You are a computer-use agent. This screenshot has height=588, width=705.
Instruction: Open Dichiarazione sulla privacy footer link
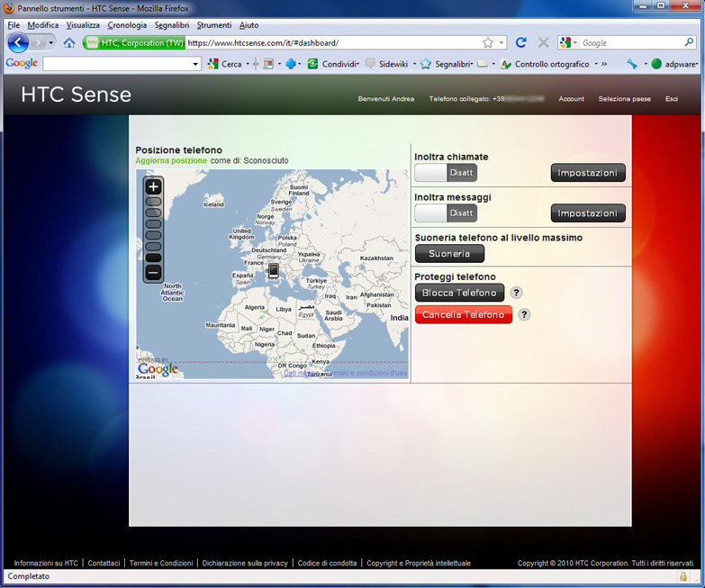point(245,563)
